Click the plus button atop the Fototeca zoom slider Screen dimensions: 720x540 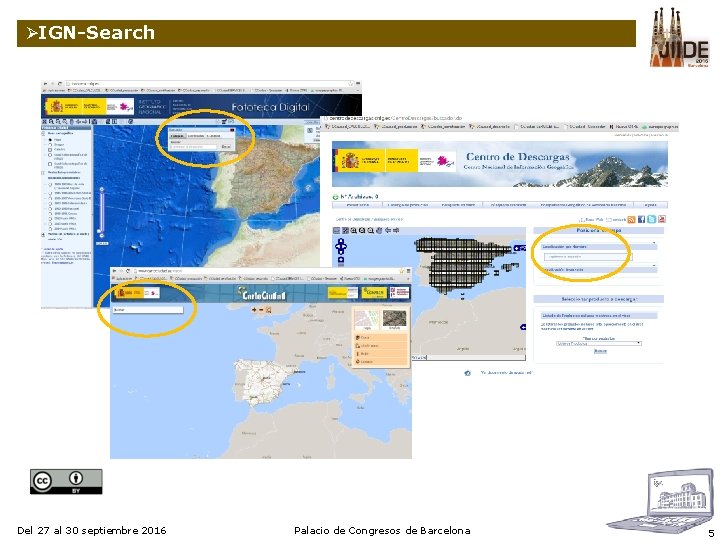coord(102,189)
